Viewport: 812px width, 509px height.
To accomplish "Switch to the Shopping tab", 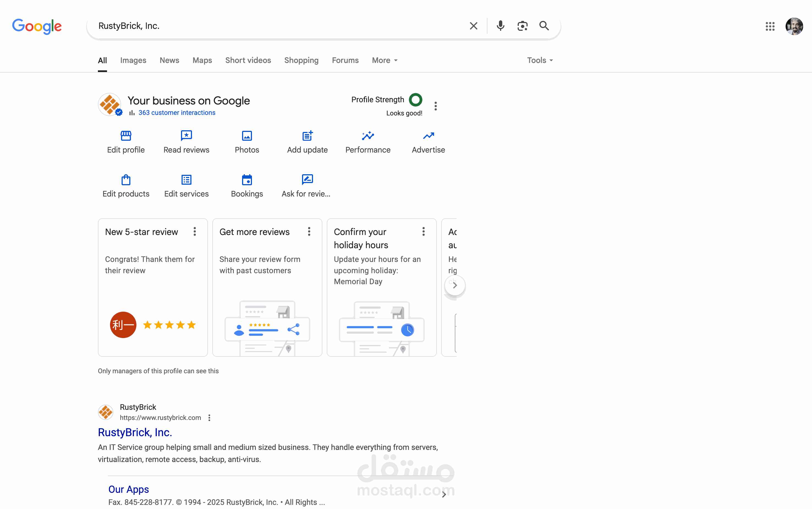I will (x=301, y=60).
